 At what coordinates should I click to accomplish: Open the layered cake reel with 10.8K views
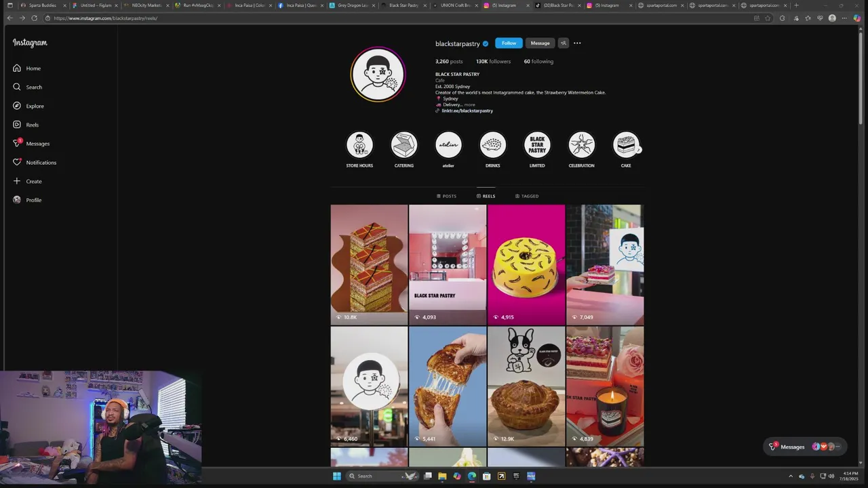coord(369,264)
